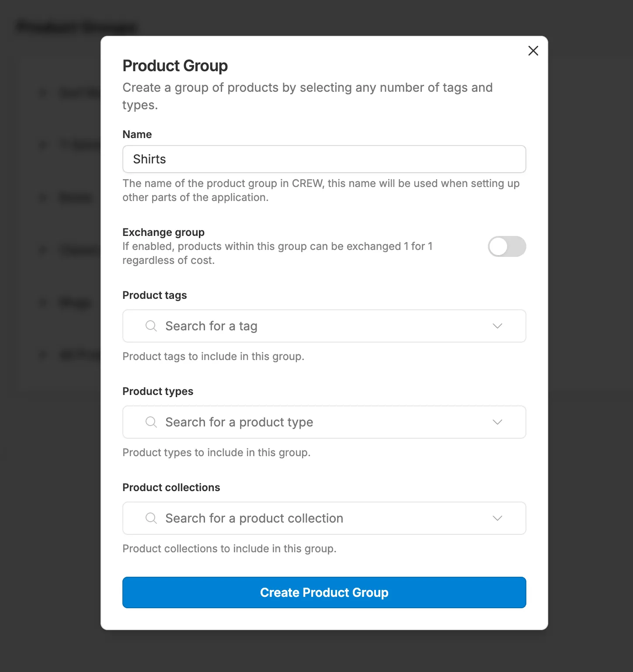Click the X to close the Product Group dialog
This screenshot has height=672, width=633.
click(x=533, y=51)
